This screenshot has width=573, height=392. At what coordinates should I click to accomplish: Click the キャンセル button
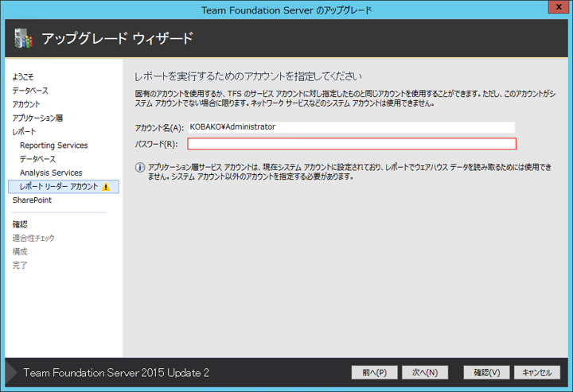click(537, 372)
